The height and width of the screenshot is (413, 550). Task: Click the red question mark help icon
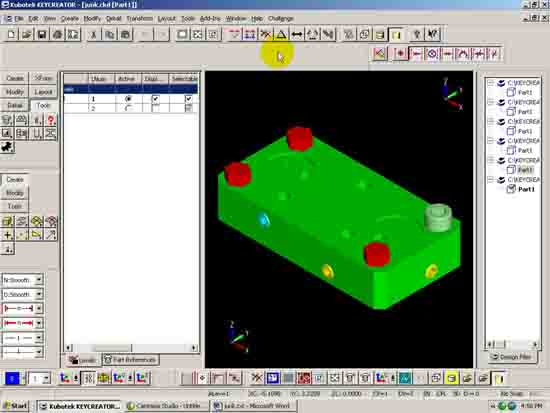[x=51, y=120]
